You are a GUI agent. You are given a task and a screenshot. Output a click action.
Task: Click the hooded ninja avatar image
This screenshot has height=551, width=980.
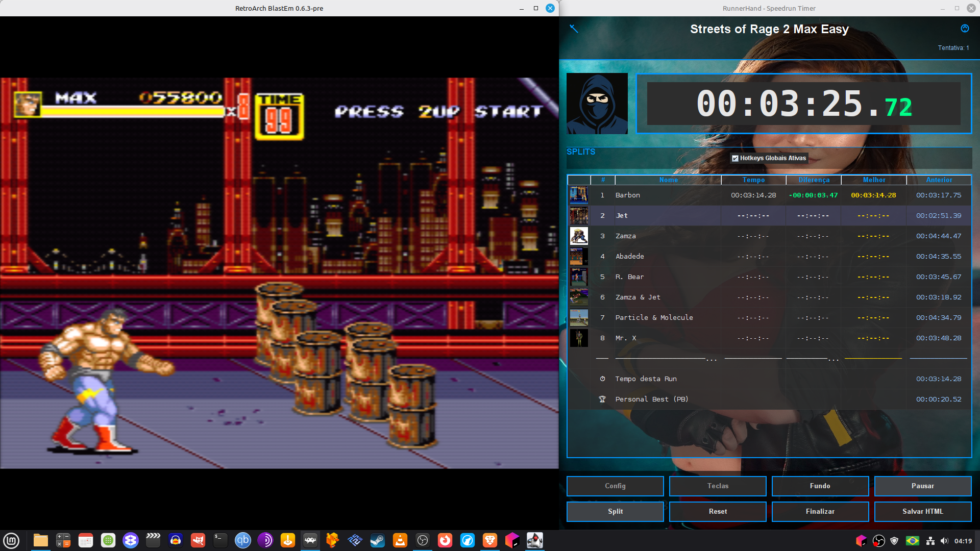(x=597, y=104)
